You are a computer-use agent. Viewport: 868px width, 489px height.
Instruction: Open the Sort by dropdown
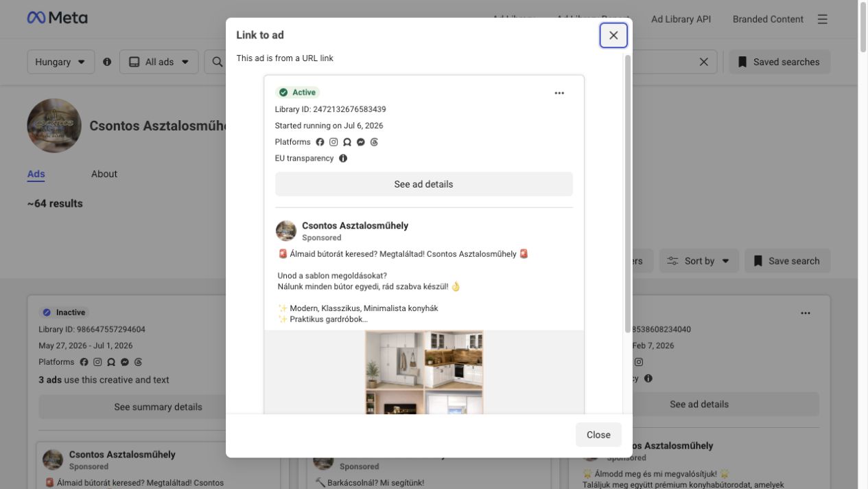[x=699, y=261]
